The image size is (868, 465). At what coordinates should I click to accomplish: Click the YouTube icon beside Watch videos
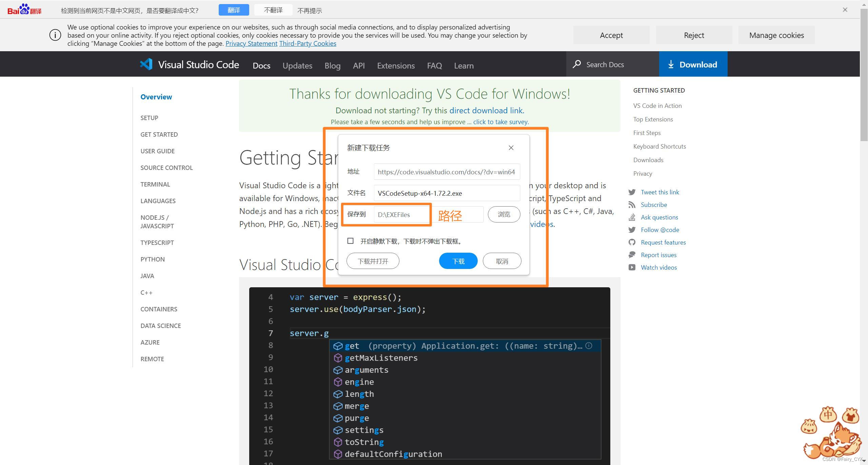[x=632, y=268]
